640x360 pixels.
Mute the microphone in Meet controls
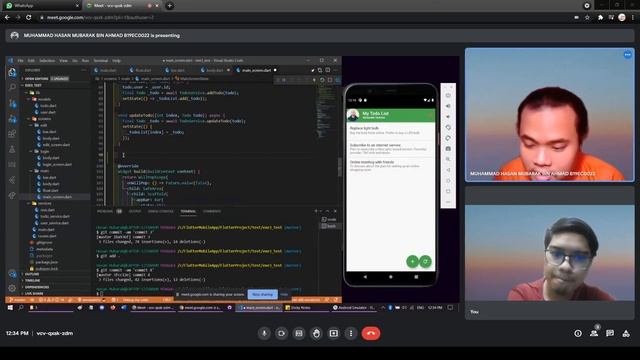point(264,333)
